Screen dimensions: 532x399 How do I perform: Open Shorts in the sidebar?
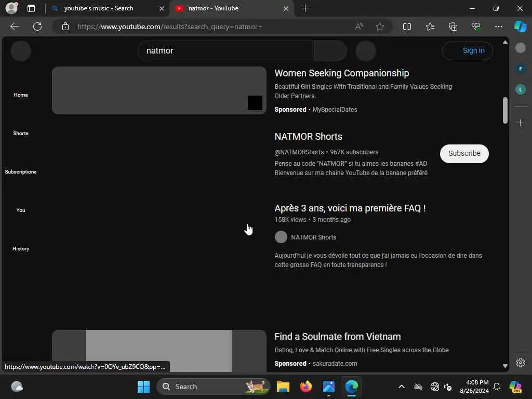click(21, 133)
